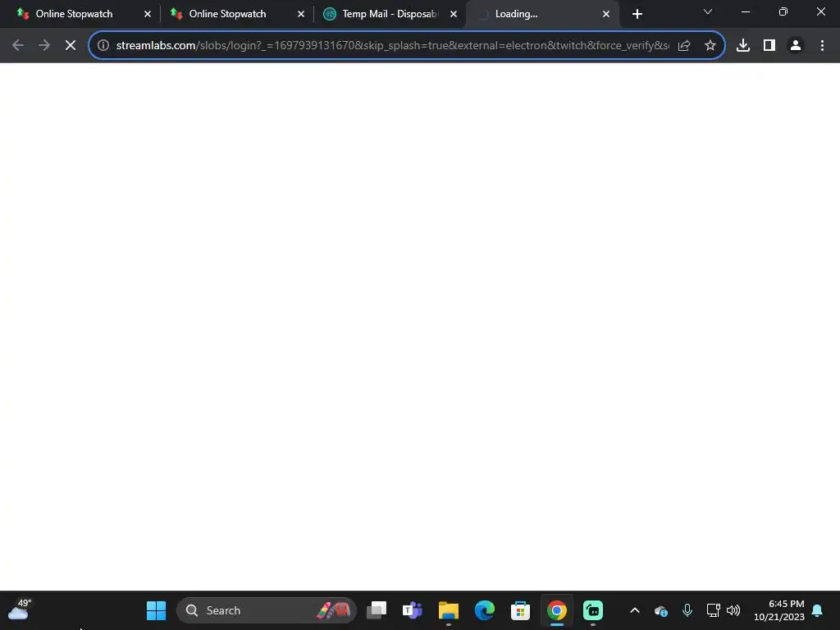The height and width of the screenshot is (630, 840).
Task: Open Windows Start menu
Action: point(157,610)
